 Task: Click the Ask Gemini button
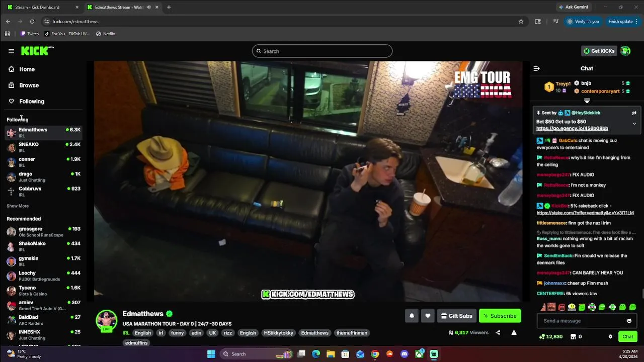(573, 7)
